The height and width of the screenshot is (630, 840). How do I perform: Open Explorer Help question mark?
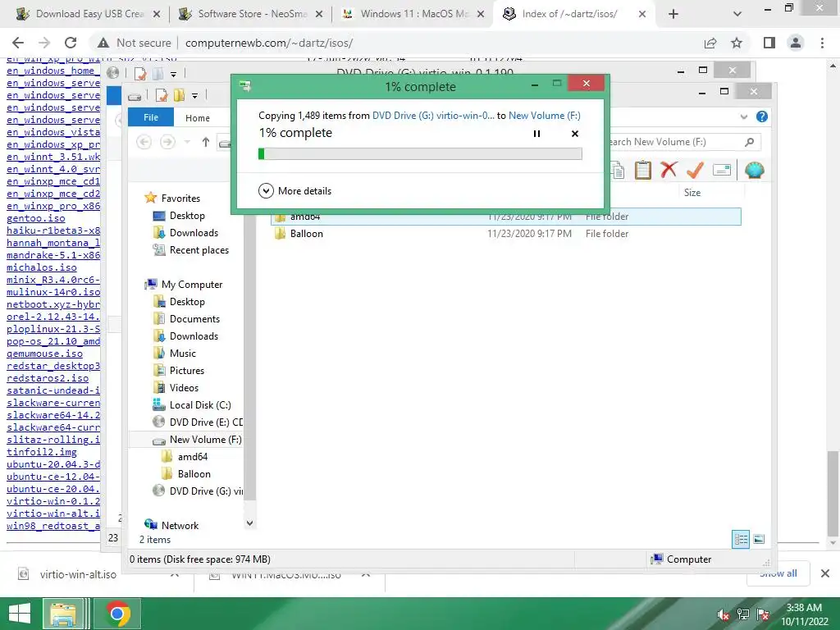pyautogui.click(x=762, y=116)
